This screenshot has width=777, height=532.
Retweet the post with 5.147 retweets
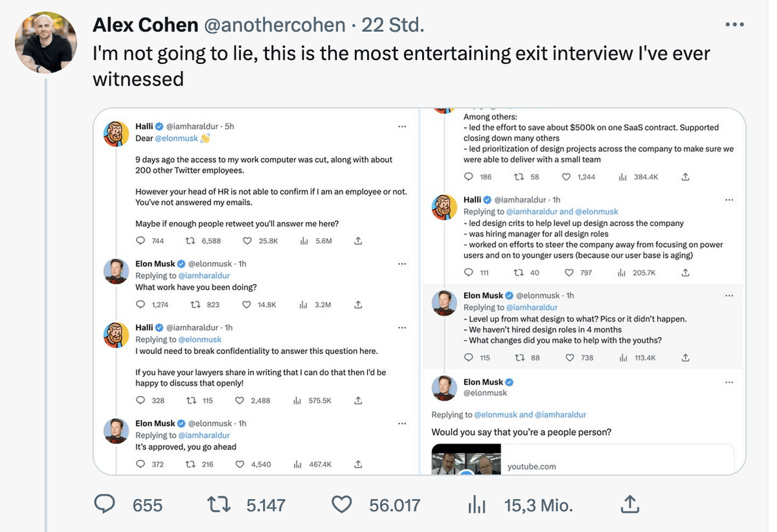point(219,504)
